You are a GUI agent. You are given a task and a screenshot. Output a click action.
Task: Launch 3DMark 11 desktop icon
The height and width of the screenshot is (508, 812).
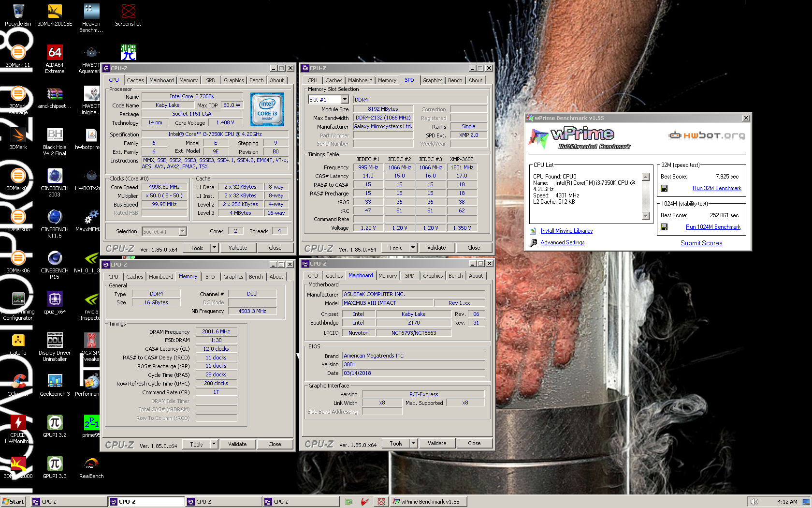[x=18, y=56]
